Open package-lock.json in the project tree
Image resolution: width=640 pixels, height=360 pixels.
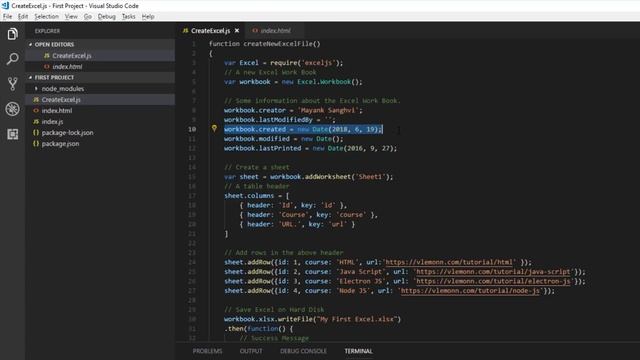tap(100, 133)
